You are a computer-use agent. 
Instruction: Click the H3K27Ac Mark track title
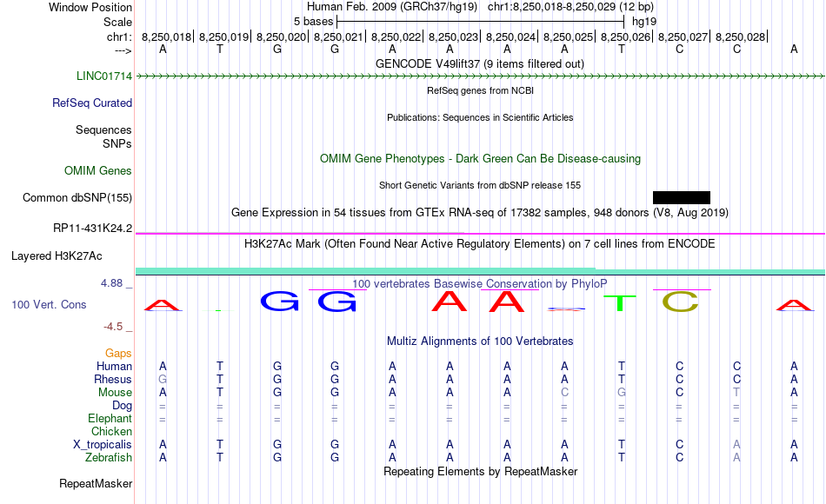tap(480, 244)
